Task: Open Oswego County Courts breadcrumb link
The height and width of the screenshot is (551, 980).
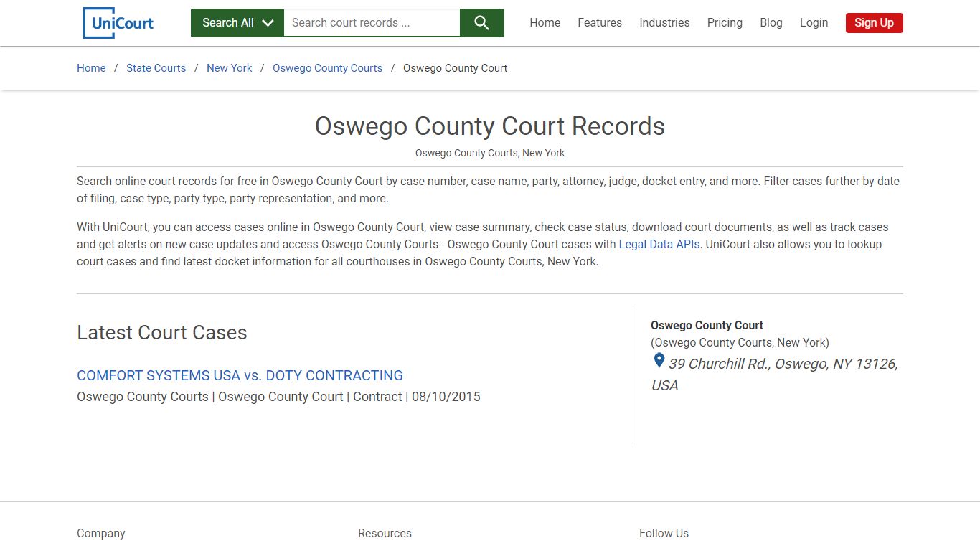Action: (327, 68)
